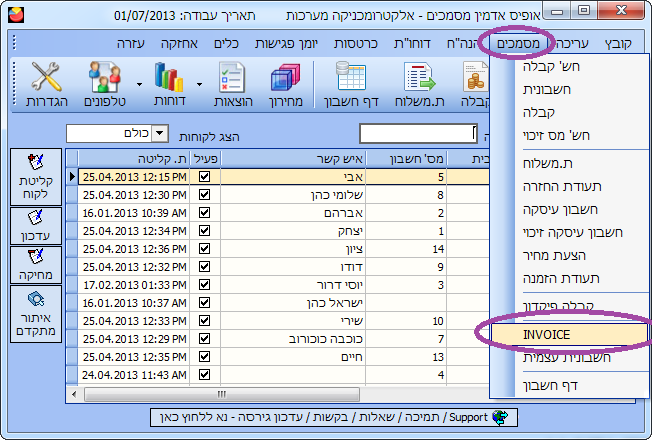Open the עזרה help menu
The image size is (652, 440).
[131, 43]
